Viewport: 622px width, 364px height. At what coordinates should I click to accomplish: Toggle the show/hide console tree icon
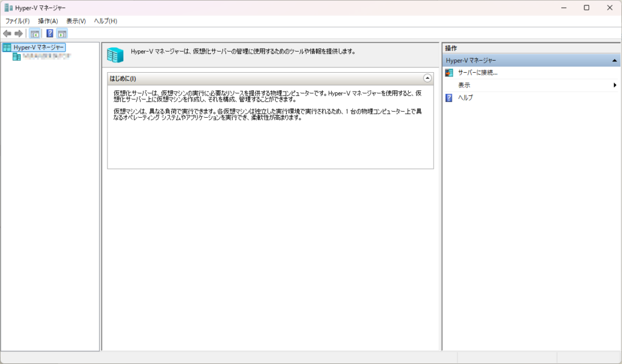coord(35,33)
